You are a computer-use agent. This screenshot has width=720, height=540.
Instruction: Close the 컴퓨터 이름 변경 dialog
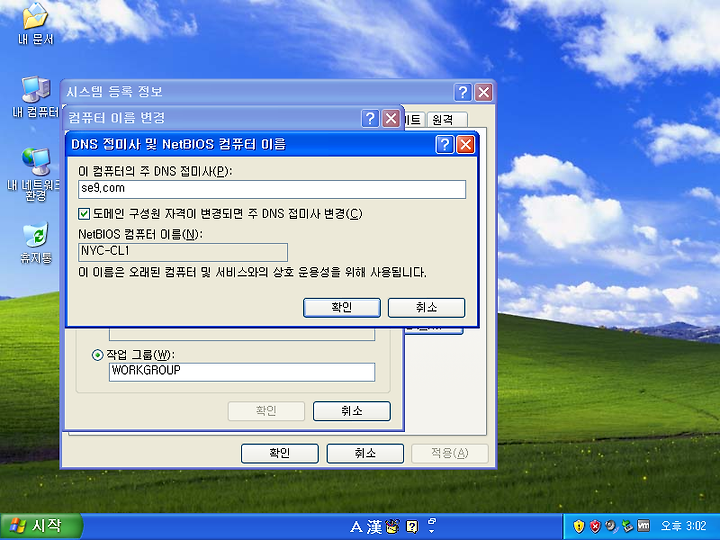pos(391,119)
